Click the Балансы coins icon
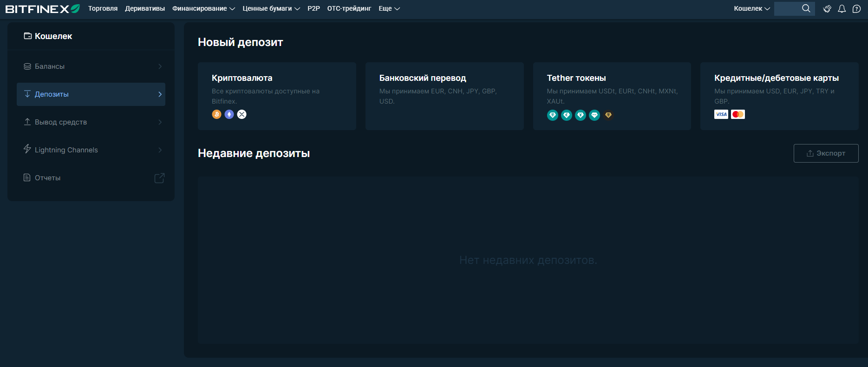868x367 pixels. coord(27,66)
